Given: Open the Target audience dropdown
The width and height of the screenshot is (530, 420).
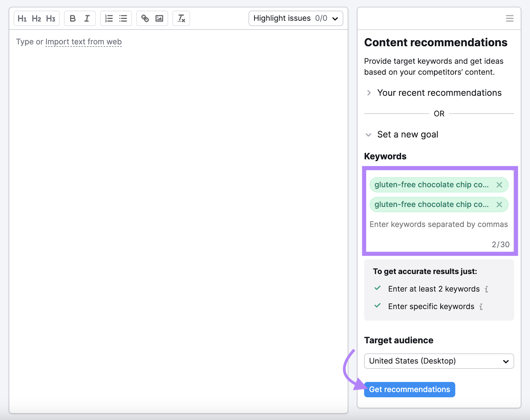Looking at the screenshot, I should coord(439,361).
